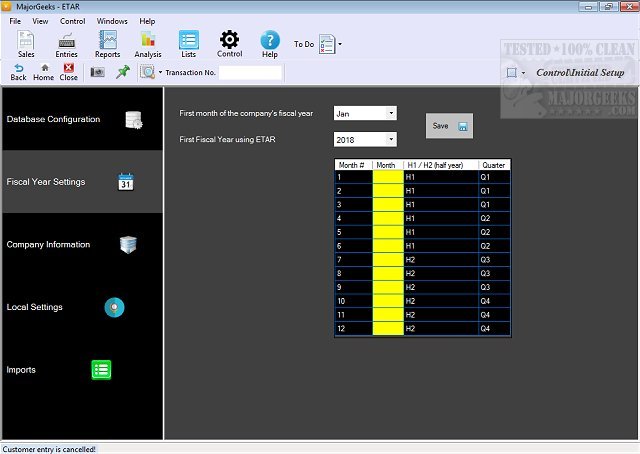Click the green pin icon
Viewport: 640px width, 454px height.
pyautogui.click(x=123, y=72)
